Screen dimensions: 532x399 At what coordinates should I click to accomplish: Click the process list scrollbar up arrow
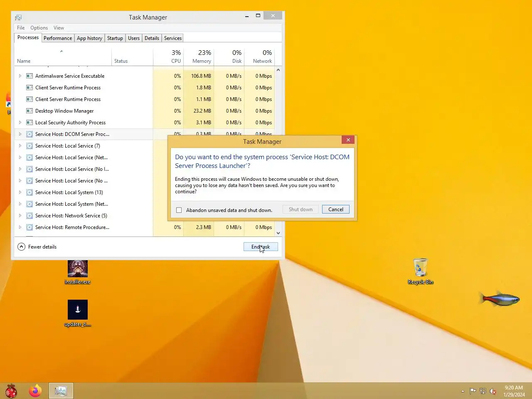click(x=278, y=70)
